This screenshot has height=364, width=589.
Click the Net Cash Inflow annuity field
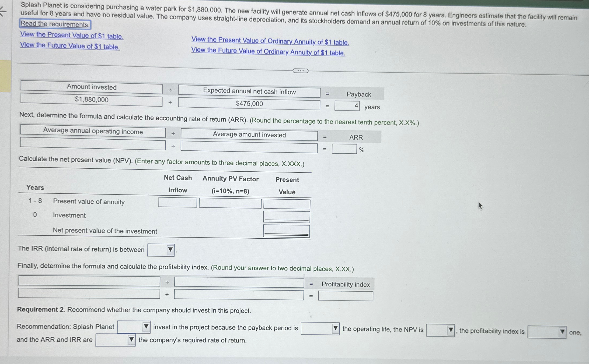click(x=177, y=202)
